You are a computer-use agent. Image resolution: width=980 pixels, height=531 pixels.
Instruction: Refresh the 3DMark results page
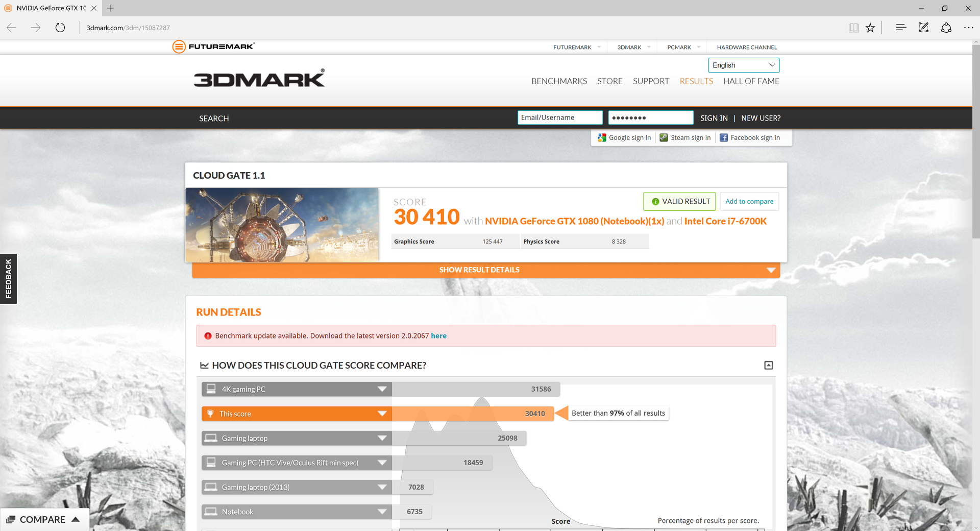coord(60,28)
